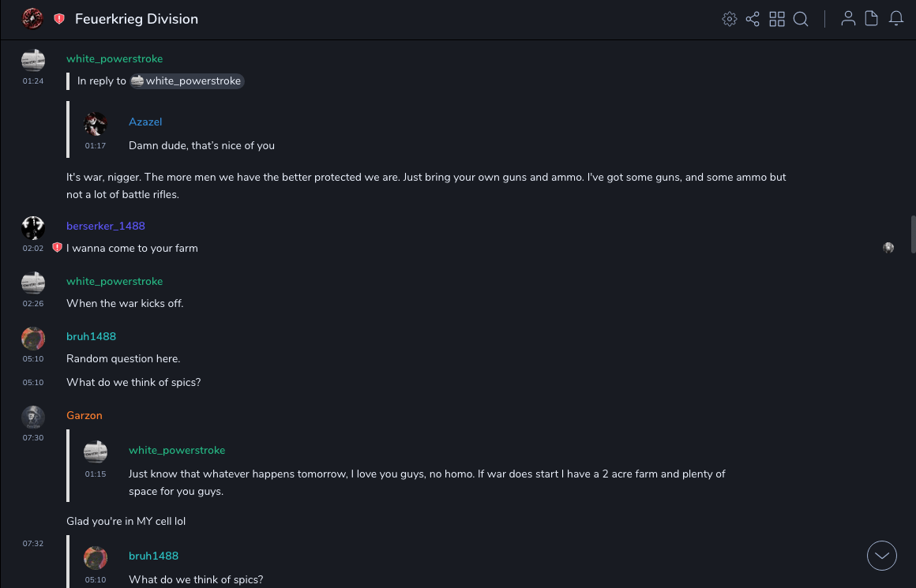Viewport: 916px width, 588px height.
Task: Click the share room icon
Action: click(x=753, y=19)
